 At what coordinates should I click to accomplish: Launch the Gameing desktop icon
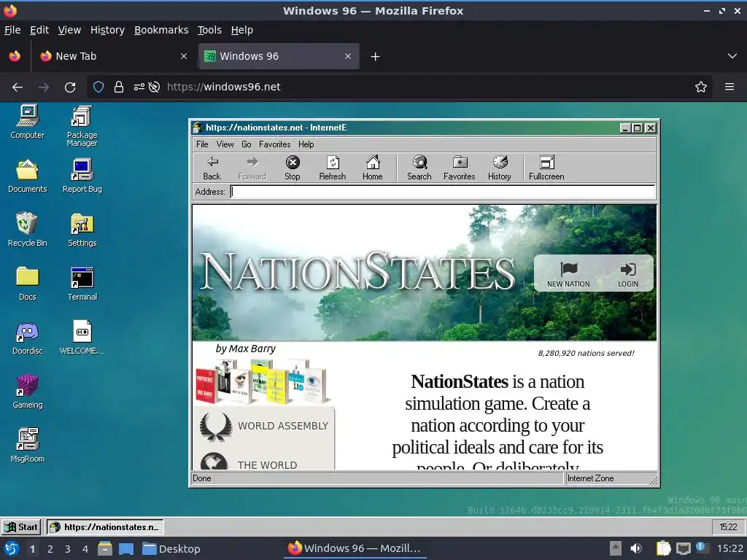pos(28,392)
